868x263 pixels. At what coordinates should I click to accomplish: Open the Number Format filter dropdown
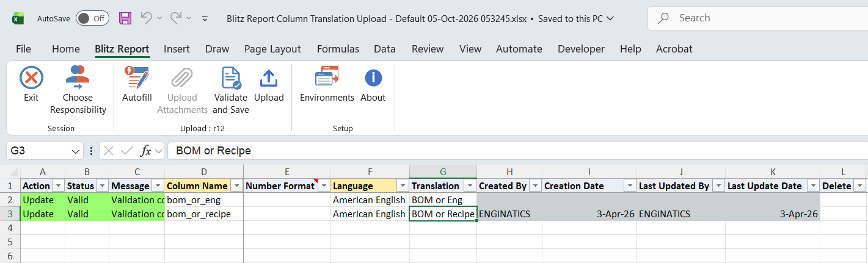coord(323,186)
